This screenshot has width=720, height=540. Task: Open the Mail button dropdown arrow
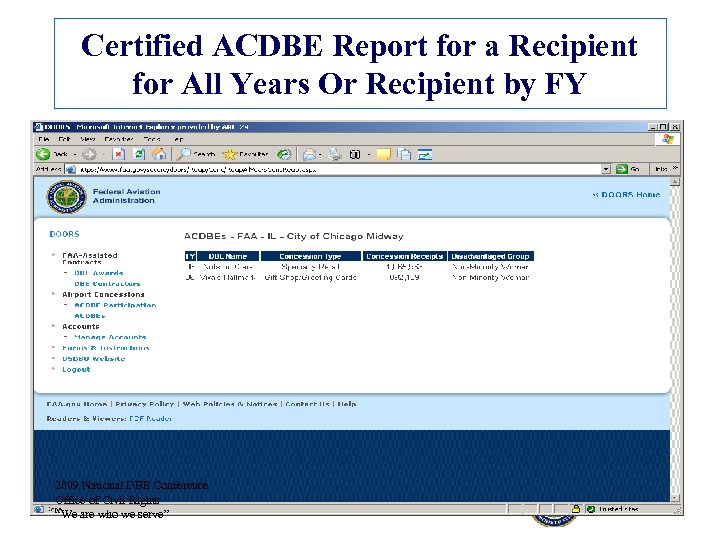coord(320,155)
